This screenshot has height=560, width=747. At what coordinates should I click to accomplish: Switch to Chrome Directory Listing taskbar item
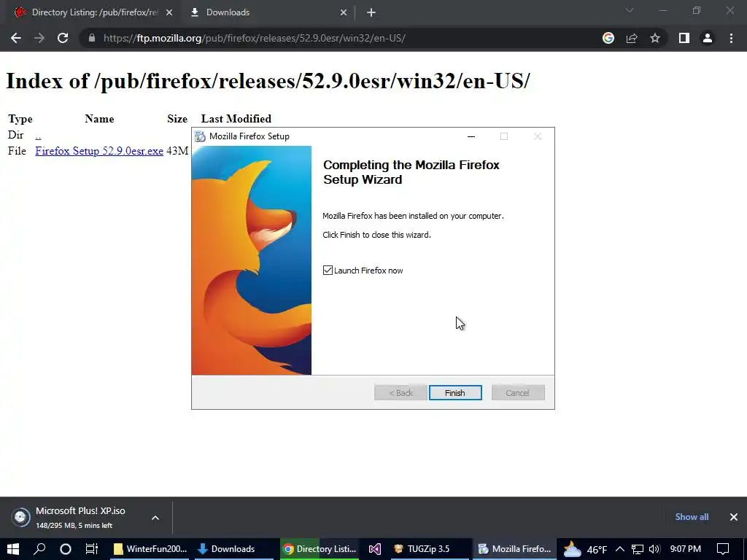coord(320,549)
